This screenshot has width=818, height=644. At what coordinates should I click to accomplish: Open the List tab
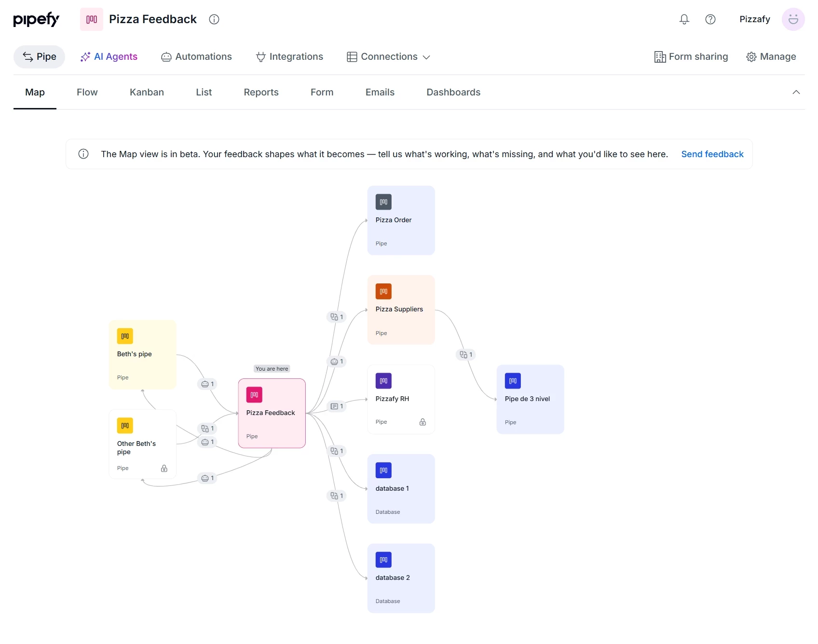click(x=204, y=92)
